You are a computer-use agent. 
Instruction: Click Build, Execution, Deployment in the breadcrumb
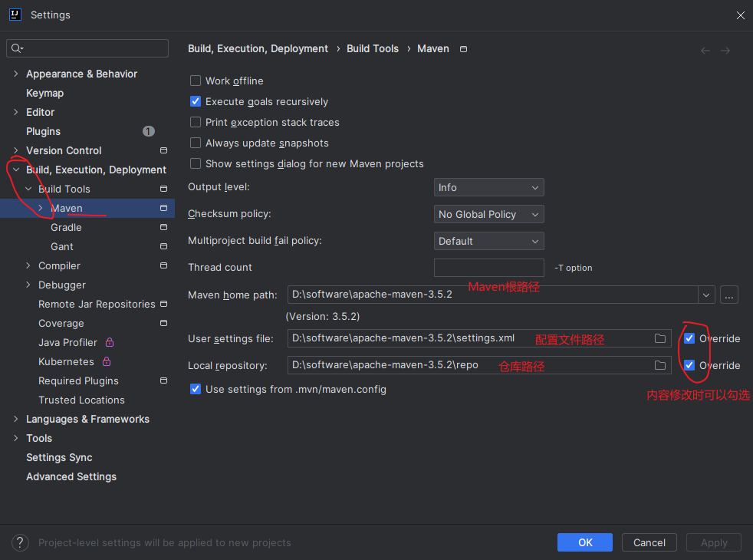pos(258,48)
